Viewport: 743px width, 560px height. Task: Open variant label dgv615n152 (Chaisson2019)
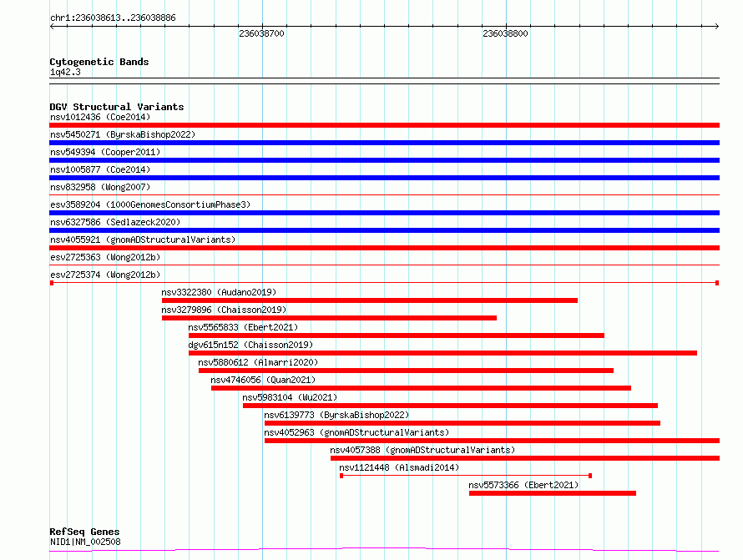coord(250,345)
